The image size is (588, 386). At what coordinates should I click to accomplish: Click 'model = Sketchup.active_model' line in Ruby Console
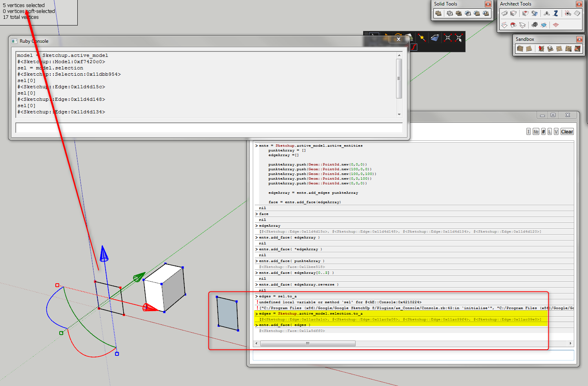[x=62, y=55]
